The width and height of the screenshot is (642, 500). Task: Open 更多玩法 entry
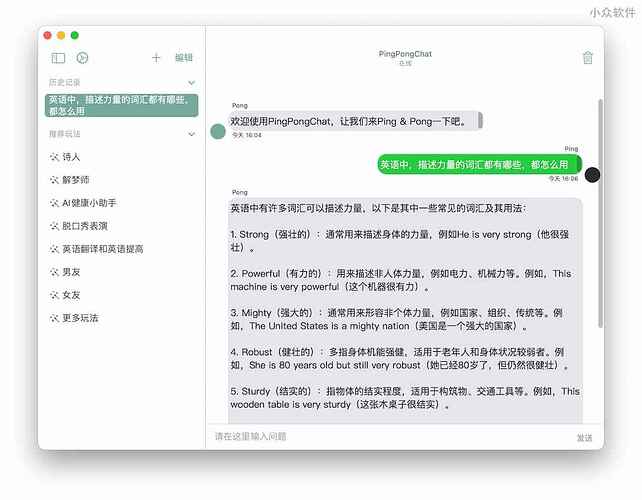point(80,318)
